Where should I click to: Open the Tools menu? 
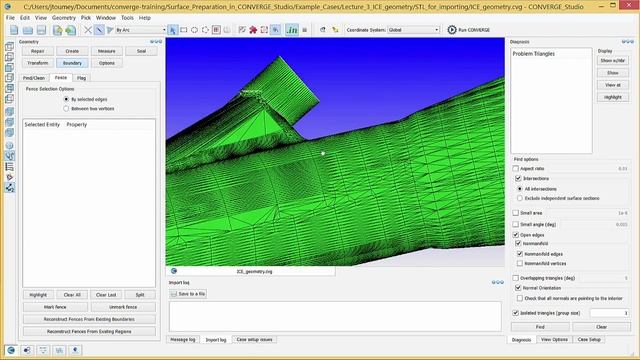[127, 18]
